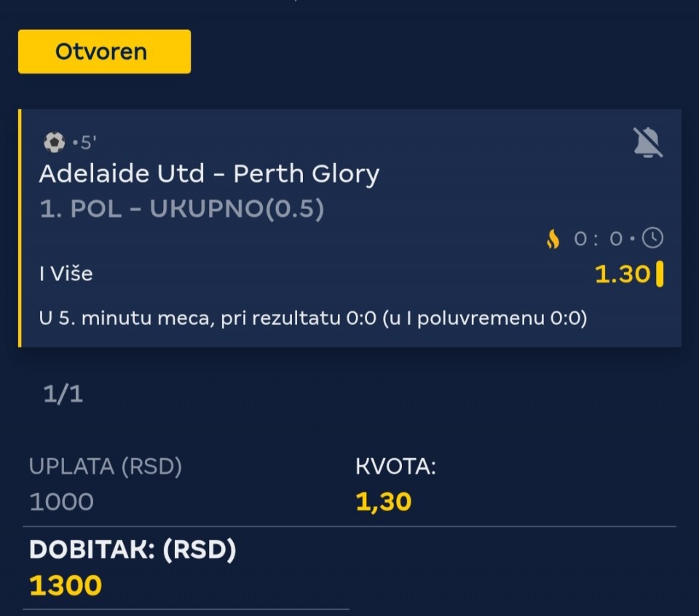
Task: Click the total odds value 1,30
Action: 384,502
